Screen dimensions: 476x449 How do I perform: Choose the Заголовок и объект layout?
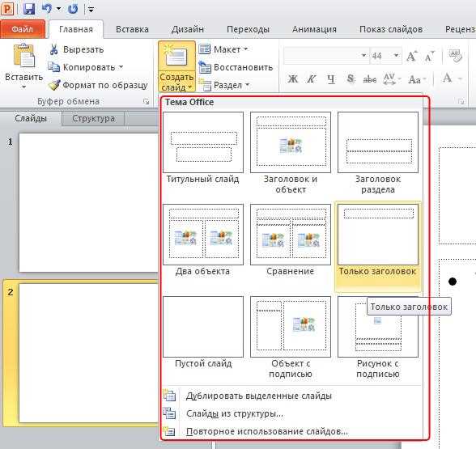tap(291, 153)
